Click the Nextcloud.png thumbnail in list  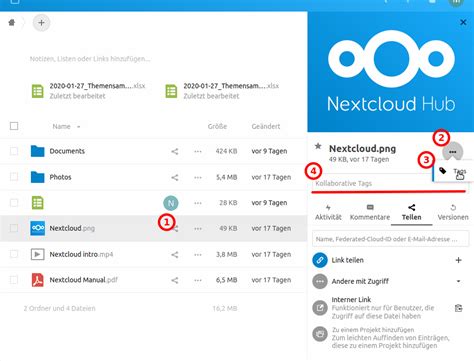(x=37, y=228)
